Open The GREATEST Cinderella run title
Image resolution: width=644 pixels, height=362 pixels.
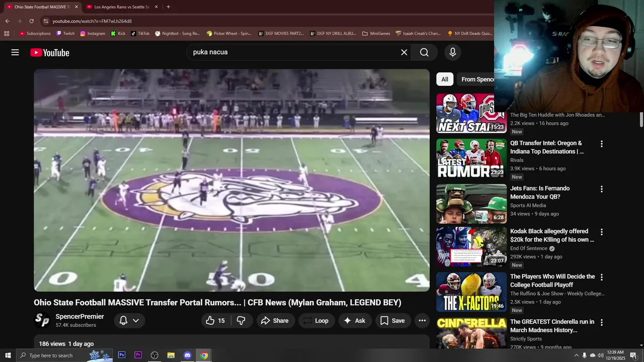pos(552,326)
